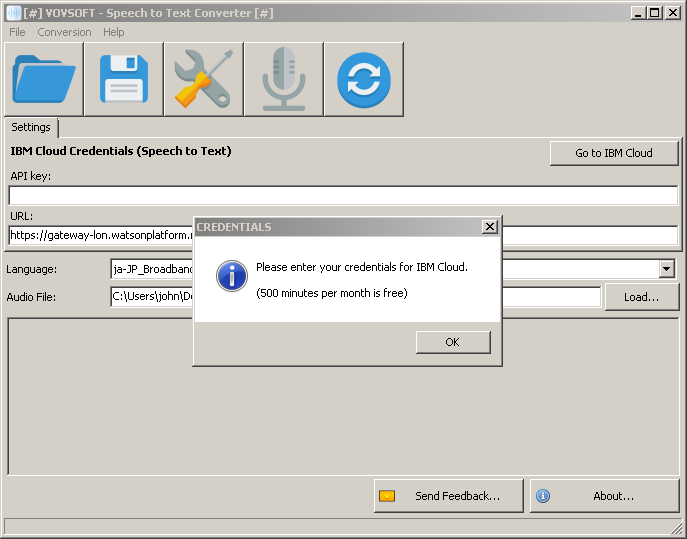
Task: Close the Credentials dialog with X
Action: tap(489, 227)
